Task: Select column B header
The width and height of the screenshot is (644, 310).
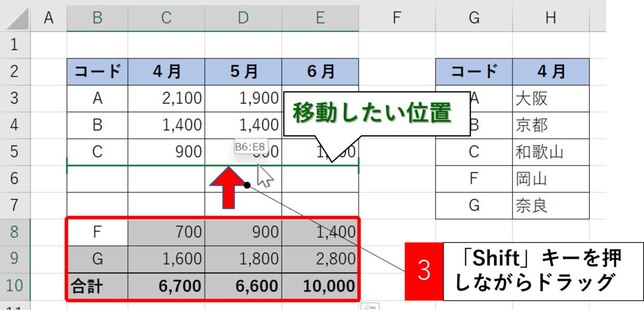Action: [98, 18]
